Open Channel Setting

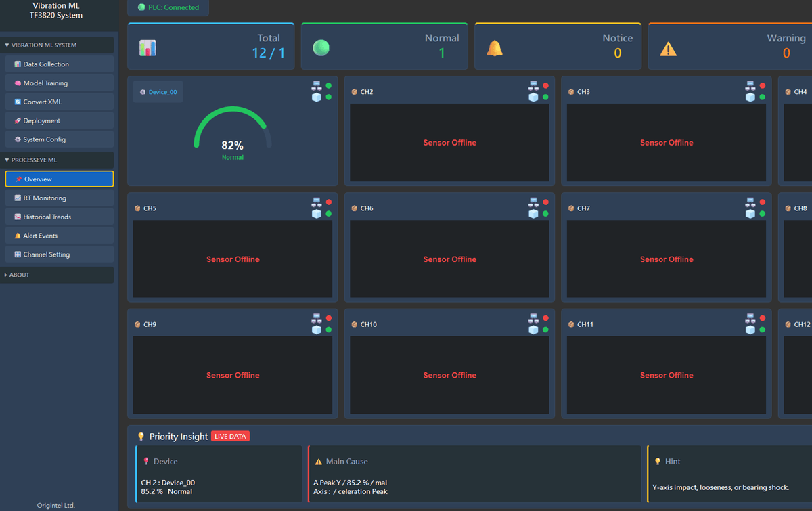(x=60, y=254)
